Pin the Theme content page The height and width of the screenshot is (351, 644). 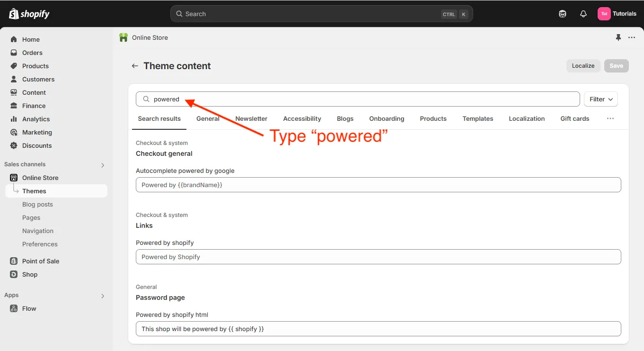618,37
